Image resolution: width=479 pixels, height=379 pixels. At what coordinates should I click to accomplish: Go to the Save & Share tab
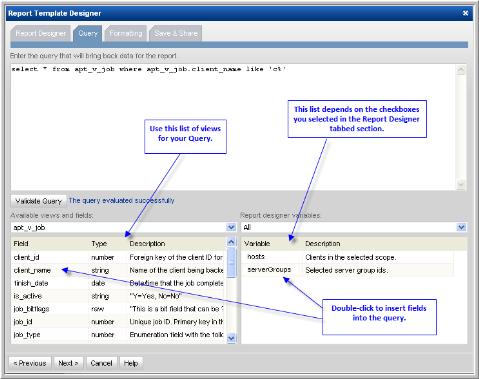click(176, 33)
